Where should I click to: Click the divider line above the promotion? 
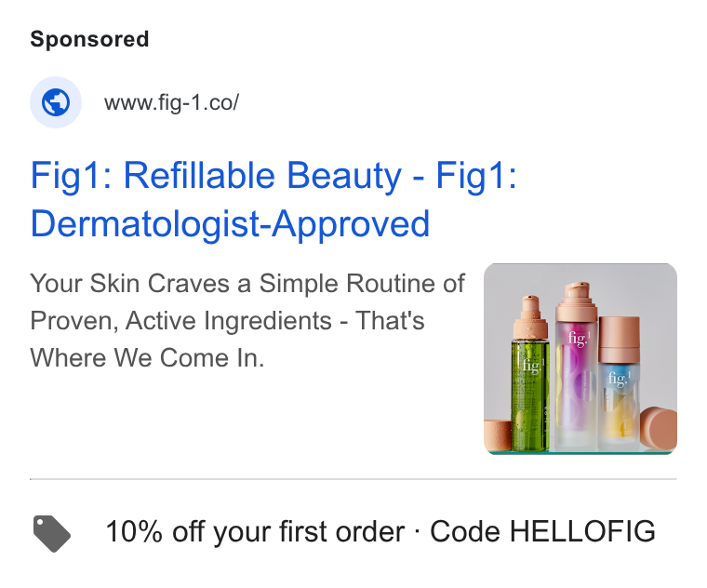pos(353,479)
